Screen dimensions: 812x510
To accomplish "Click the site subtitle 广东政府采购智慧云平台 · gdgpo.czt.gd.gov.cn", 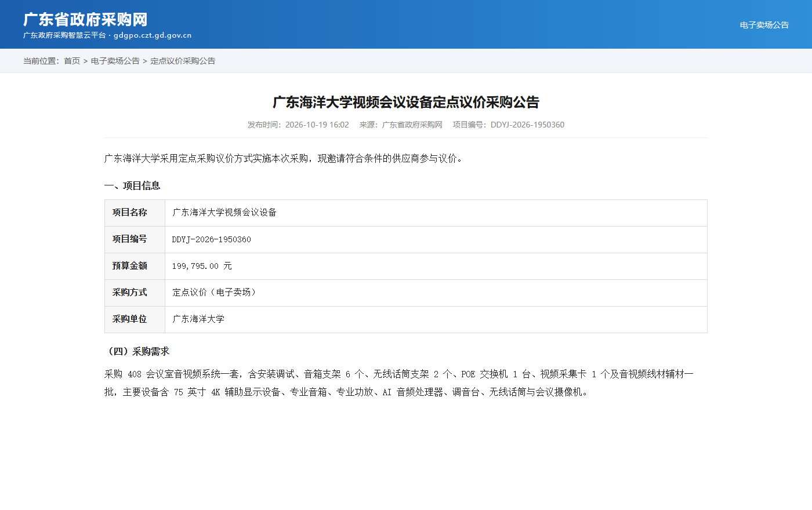I will coord(107,35).
